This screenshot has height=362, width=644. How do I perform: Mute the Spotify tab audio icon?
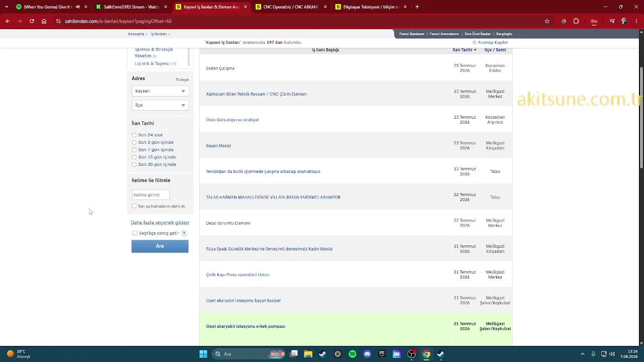click(x=77, y=7)
